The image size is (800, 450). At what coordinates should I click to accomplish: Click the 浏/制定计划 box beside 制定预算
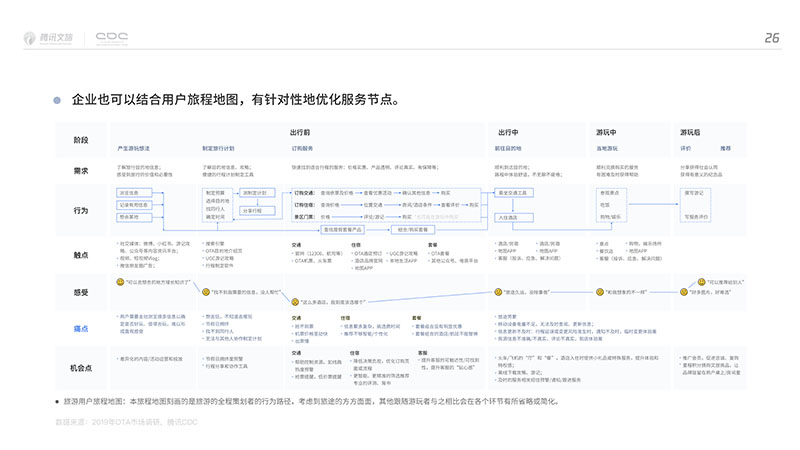point(258,193)
